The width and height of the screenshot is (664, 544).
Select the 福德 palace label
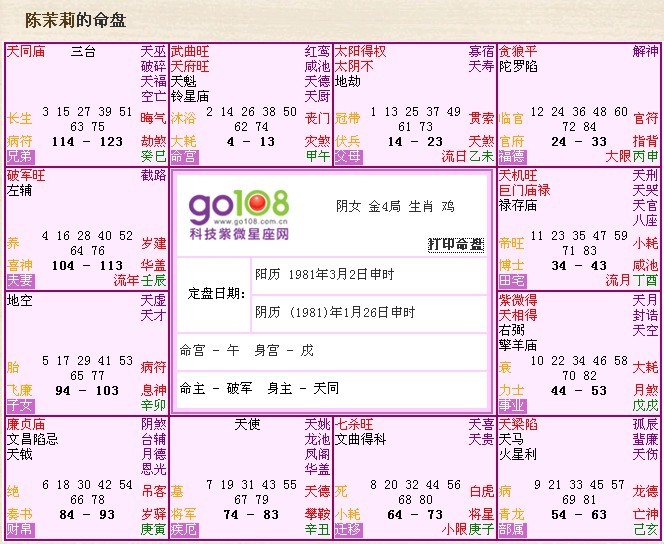coord(511,157)
